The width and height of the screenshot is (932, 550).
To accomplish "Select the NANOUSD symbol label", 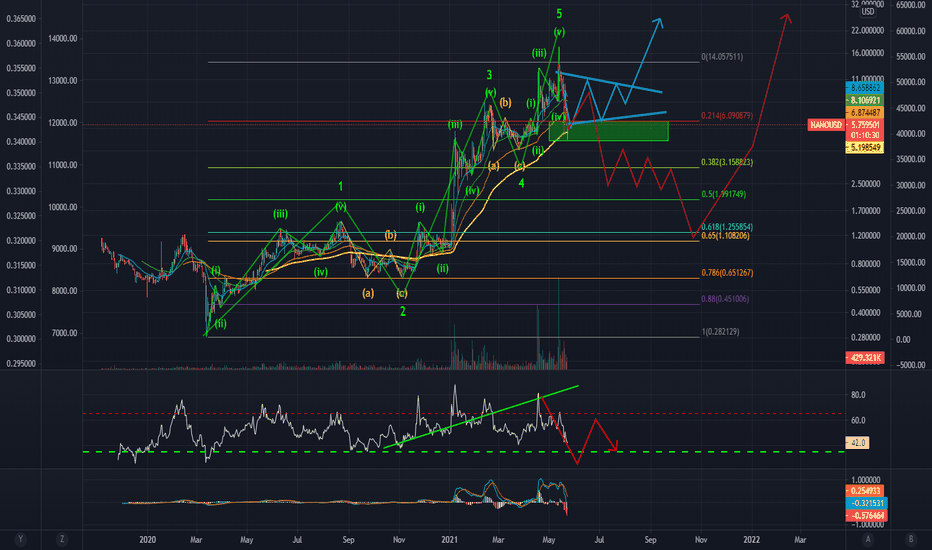I will click(826, 125).
